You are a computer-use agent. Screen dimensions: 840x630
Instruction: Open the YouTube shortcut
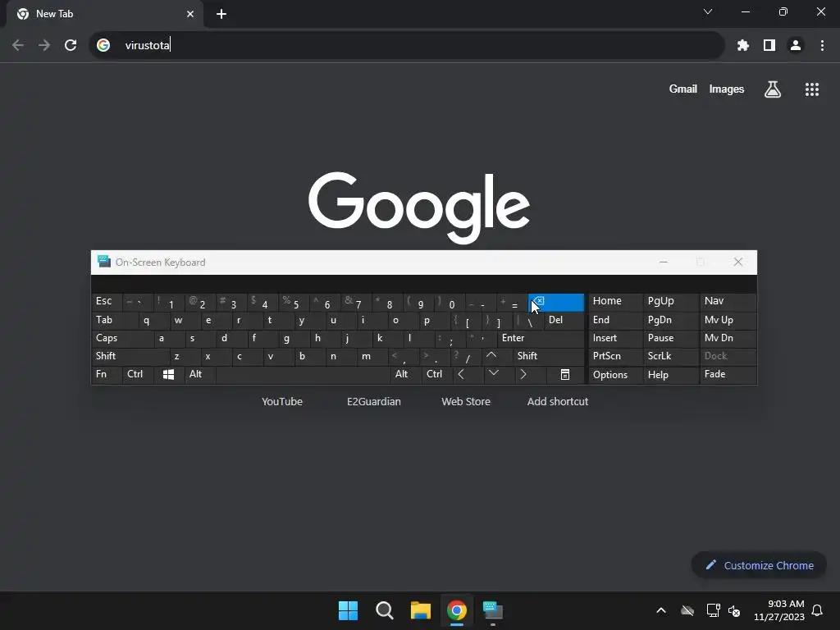click(282, 401)
